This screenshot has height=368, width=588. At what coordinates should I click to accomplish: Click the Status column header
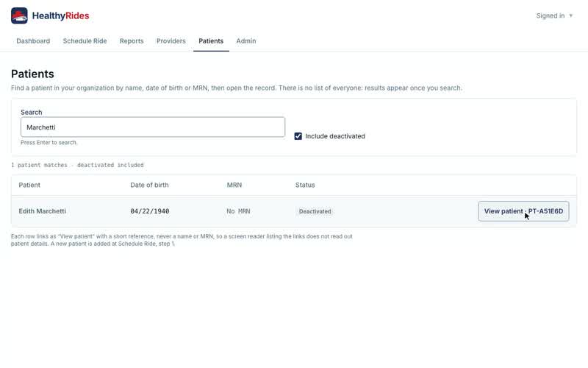(305, 185)
